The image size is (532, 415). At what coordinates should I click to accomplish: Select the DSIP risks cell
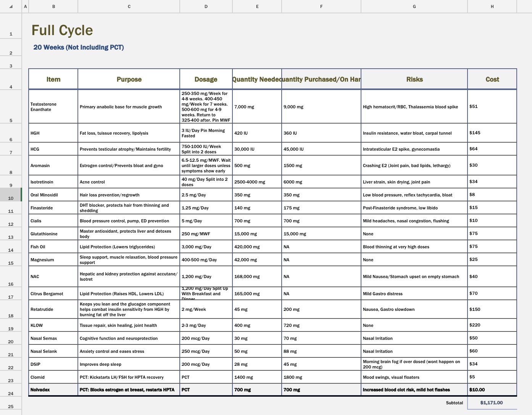414,364
